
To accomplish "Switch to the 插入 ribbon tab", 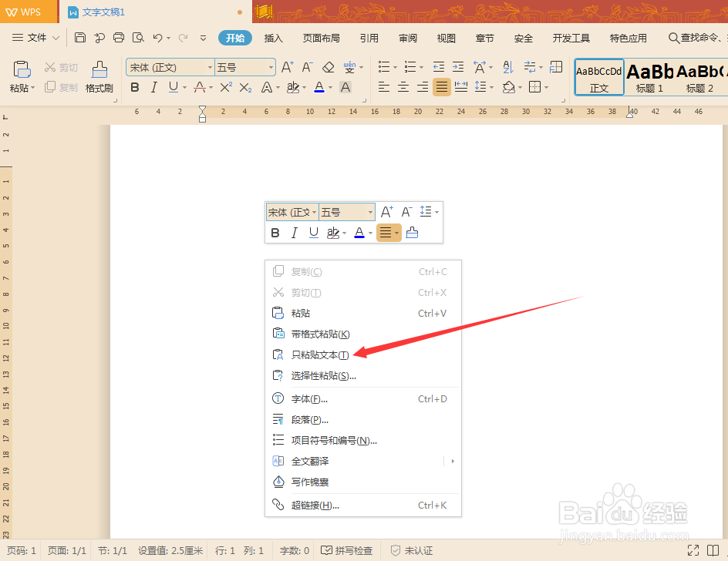I will [273, 37].
